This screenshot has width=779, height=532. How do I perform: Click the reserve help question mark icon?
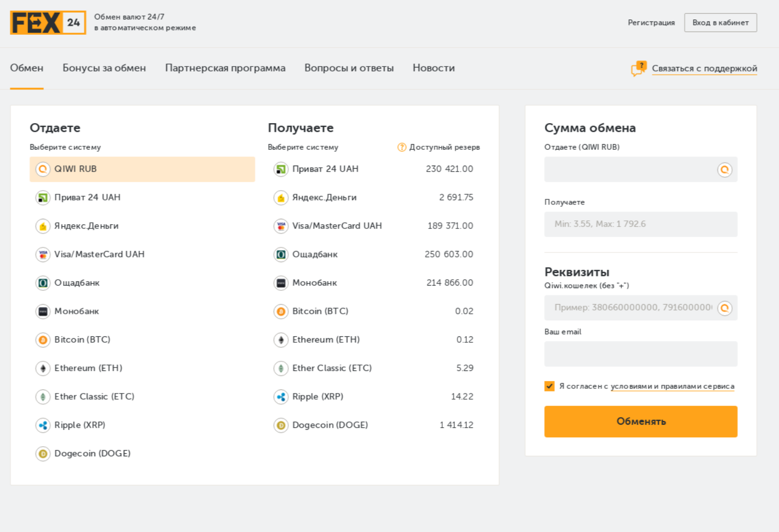402,147
